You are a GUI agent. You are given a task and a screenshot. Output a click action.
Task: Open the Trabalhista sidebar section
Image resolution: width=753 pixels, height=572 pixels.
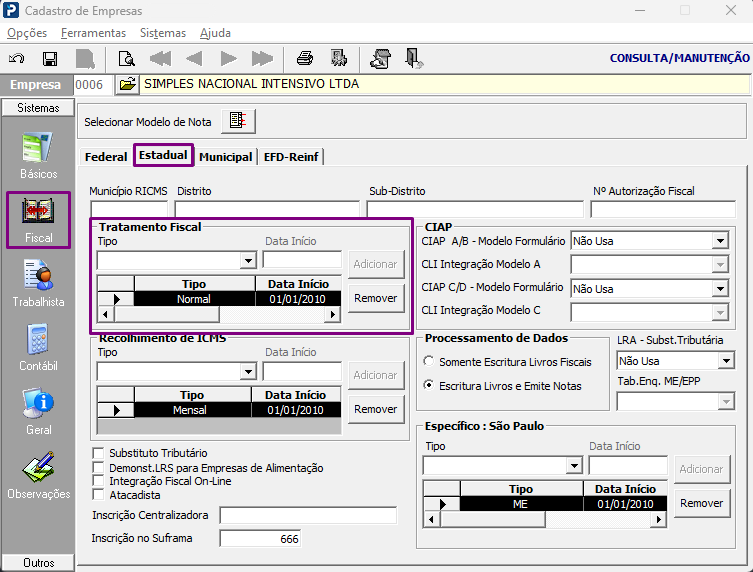click(38, 283)
